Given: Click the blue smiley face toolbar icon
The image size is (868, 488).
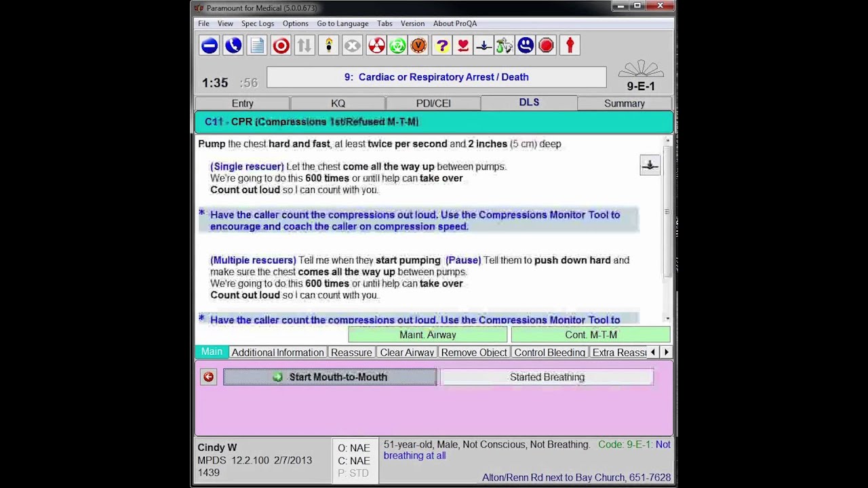Looking at the screenshot, I should click(x=526, y=45).
